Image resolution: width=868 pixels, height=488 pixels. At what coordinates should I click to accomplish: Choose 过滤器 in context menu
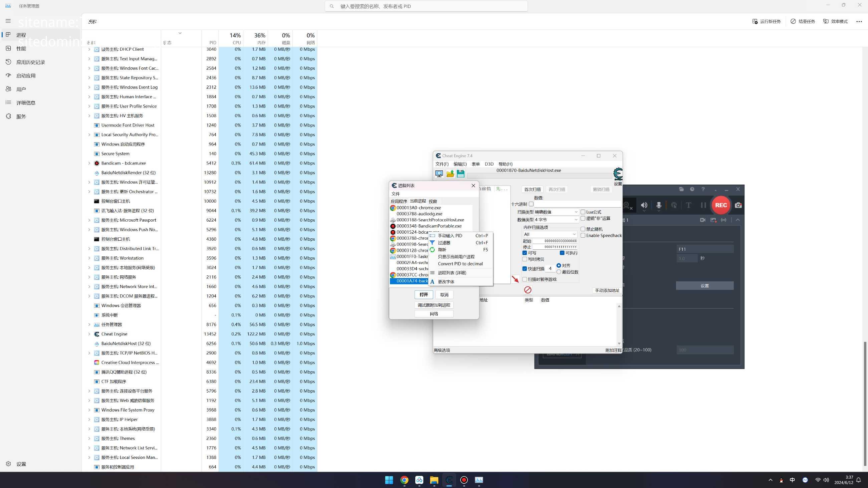pos(460,243)
